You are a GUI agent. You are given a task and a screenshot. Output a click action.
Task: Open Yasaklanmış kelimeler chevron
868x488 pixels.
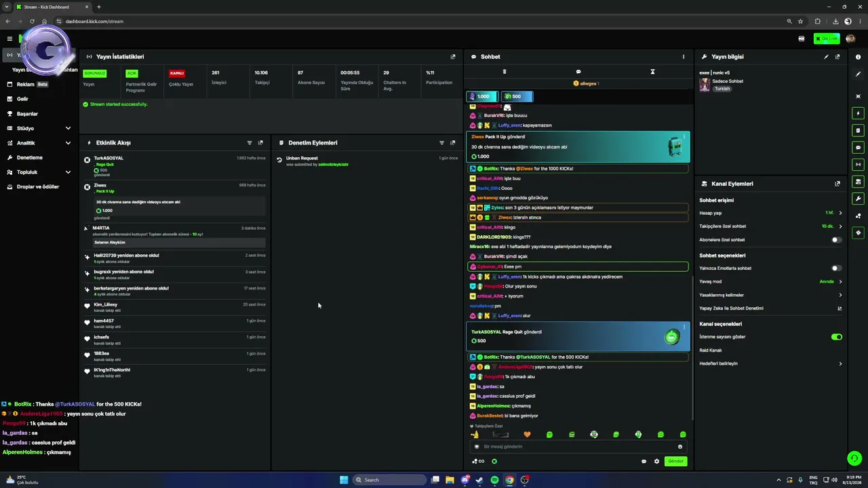tap(840, 295)
